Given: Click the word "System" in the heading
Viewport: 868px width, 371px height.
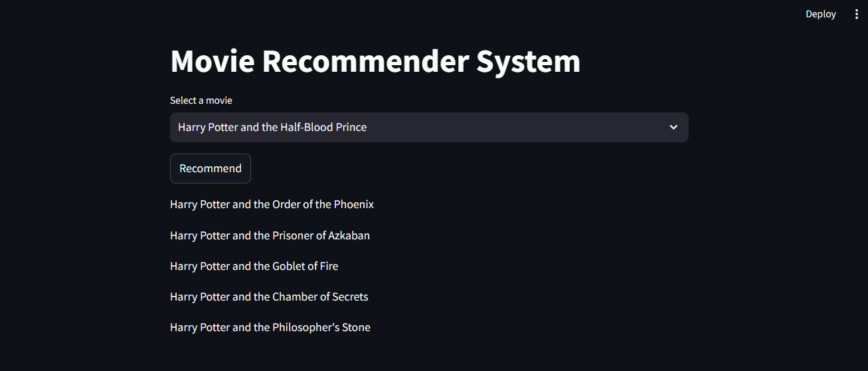Looking at the screenshot, I should 528,61.
